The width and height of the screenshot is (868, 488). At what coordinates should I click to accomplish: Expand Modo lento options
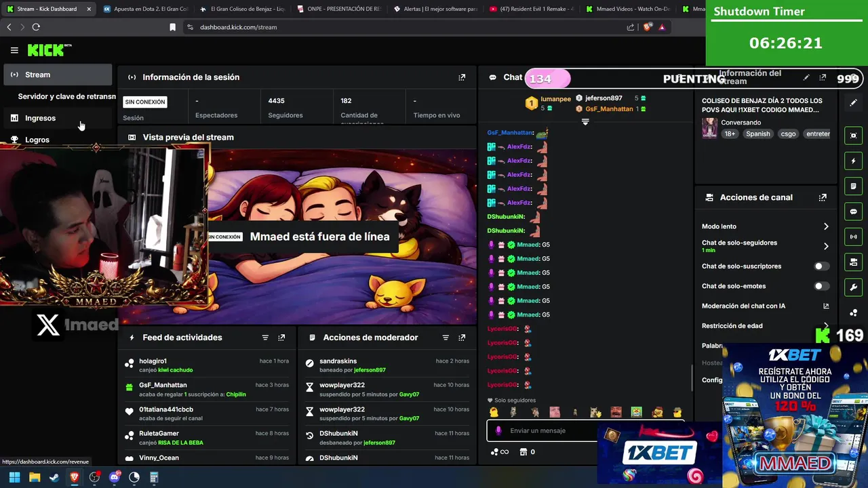(826, 226)
